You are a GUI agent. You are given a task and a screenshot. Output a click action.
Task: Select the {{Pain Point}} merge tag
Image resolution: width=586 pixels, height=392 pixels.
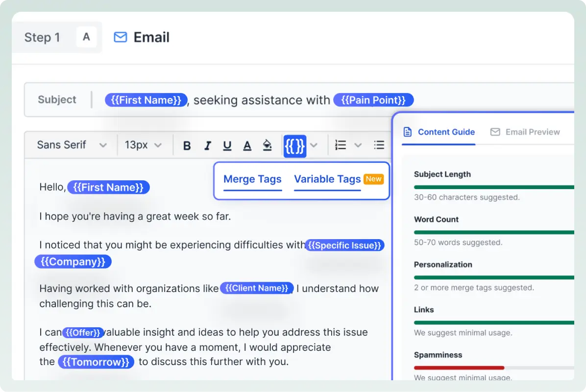pyautogui.click(x=373, y=100)
